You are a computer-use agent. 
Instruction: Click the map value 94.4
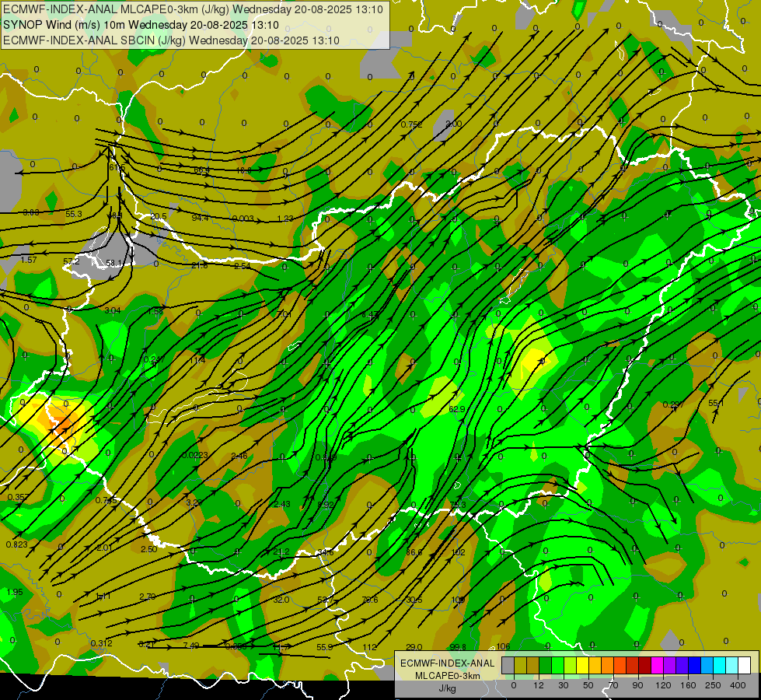pyautogui.click(x=200, y=218)
